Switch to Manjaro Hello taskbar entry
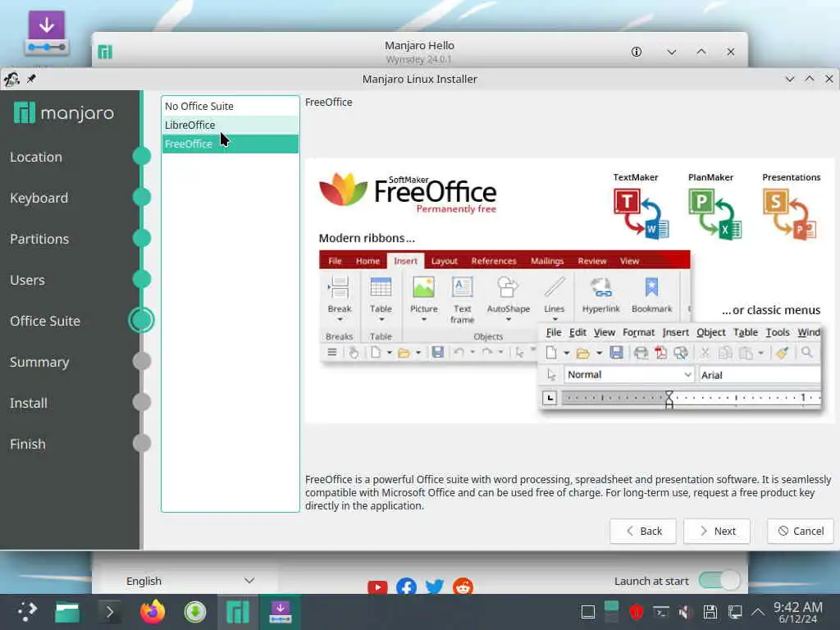 coord(238,612)
